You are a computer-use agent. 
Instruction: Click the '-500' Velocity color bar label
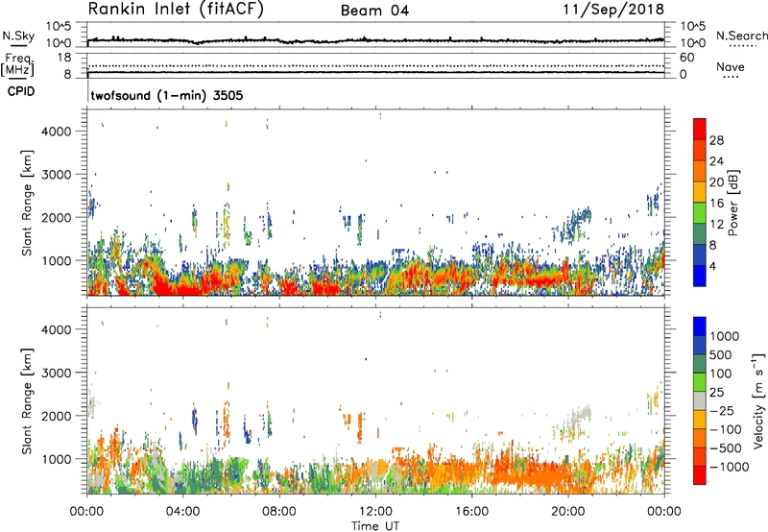point(725,448)
